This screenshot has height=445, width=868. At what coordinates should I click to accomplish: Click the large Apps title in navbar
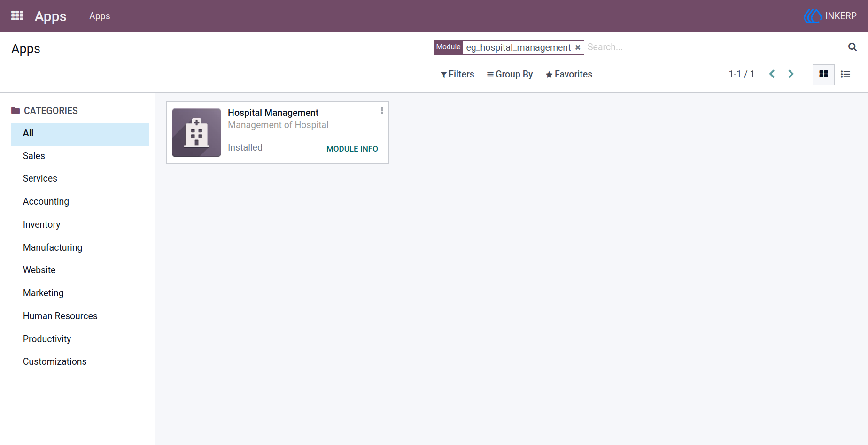tap(51, 16)
